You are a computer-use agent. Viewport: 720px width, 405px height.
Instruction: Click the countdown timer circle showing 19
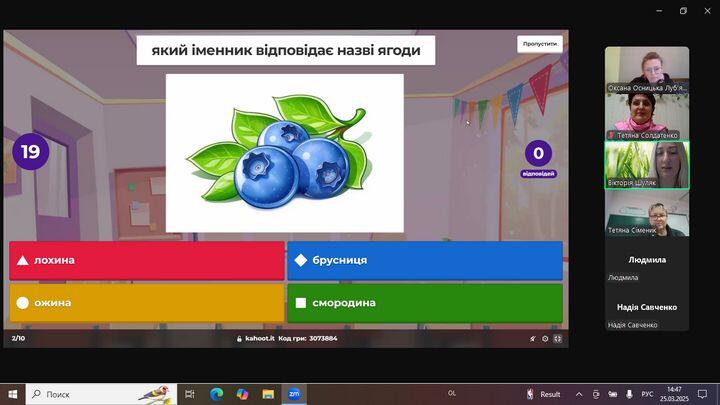click(x=31, y=152)
